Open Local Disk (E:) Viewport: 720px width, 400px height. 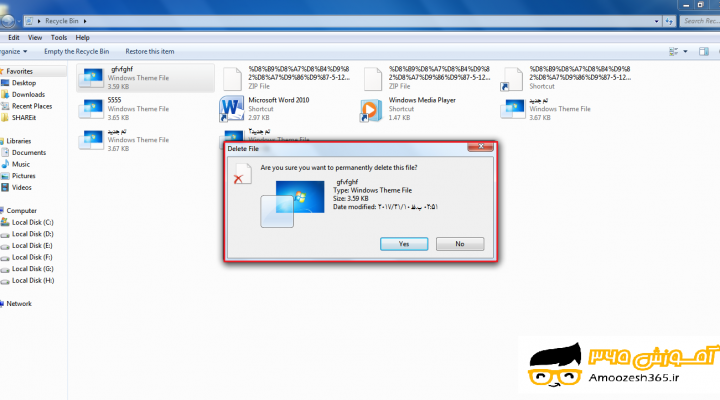tap(32, 246)
